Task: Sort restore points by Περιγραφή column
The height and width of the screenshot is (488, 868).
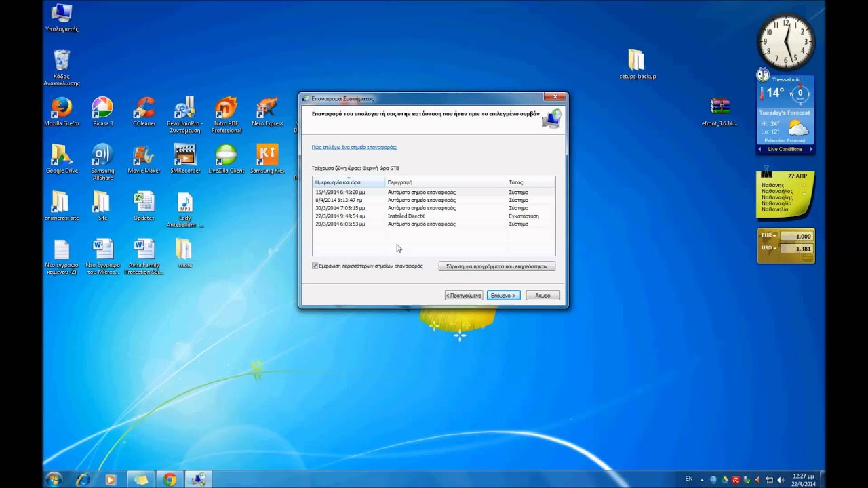Action: tap(446, 182)
